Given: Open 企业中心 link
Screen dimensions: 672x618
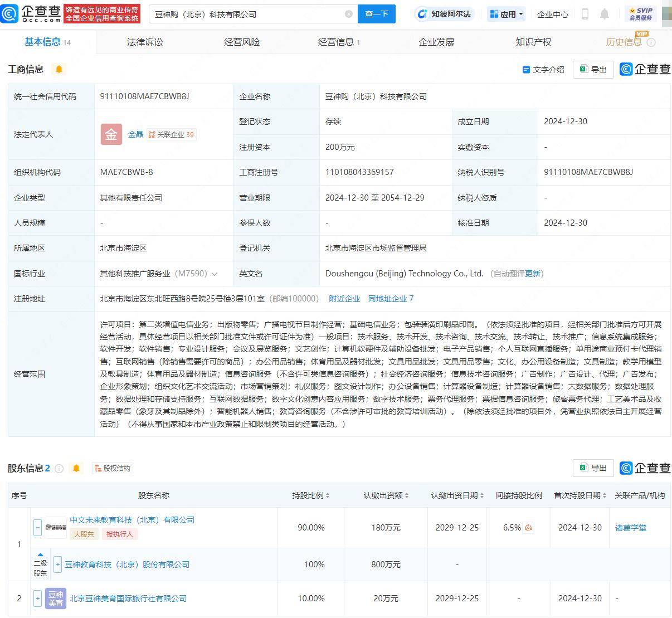Looking at the screenshot, I should [x=552, y=14].
